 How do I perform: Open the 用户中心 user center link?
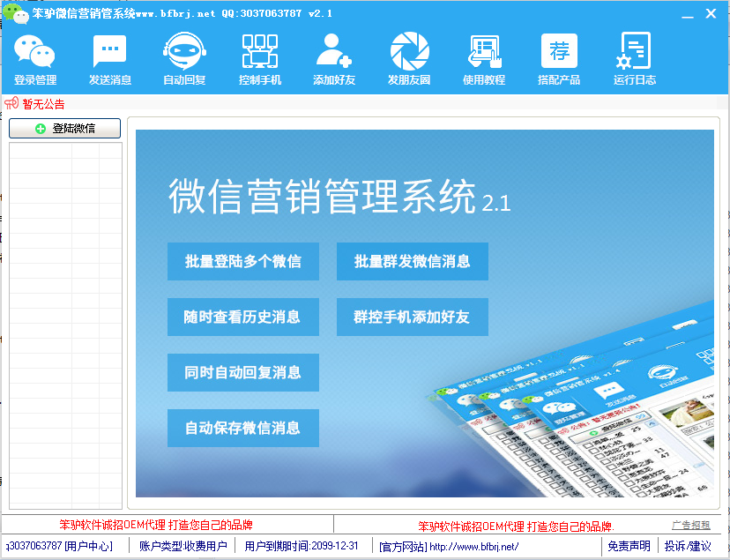click(88, 546)
